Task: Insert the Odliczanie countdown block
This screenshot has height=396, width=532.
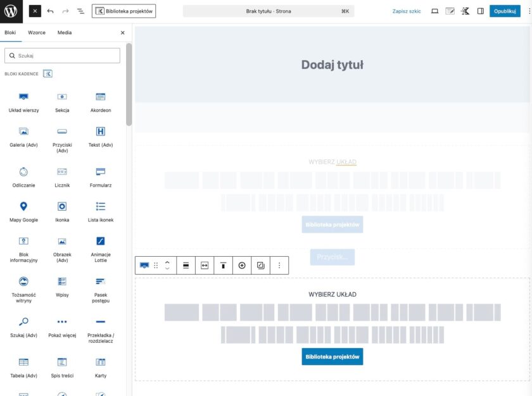Action: tap(23, 176)
